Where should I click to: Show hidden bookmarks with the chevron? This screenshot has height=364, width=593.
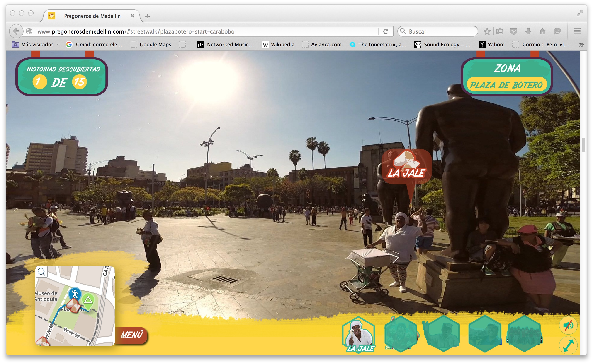581,45
